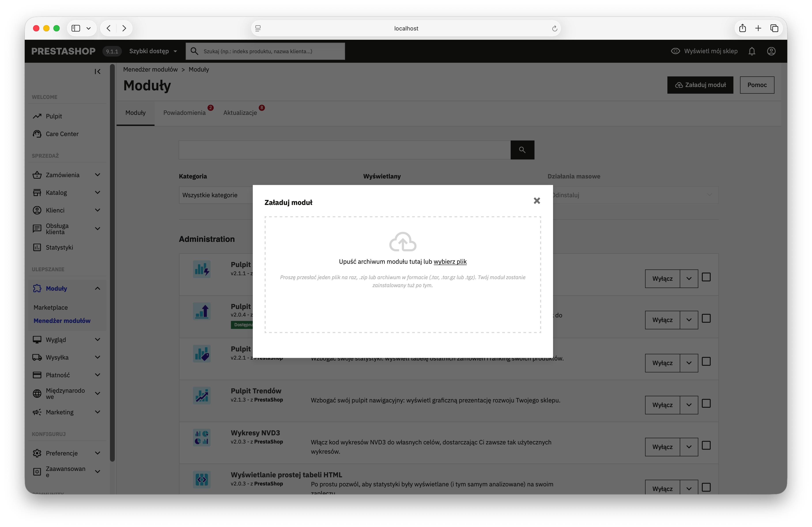Switch to Aktualizacje tab
Screen dimensions: 812x527
[x=240, y=113]
